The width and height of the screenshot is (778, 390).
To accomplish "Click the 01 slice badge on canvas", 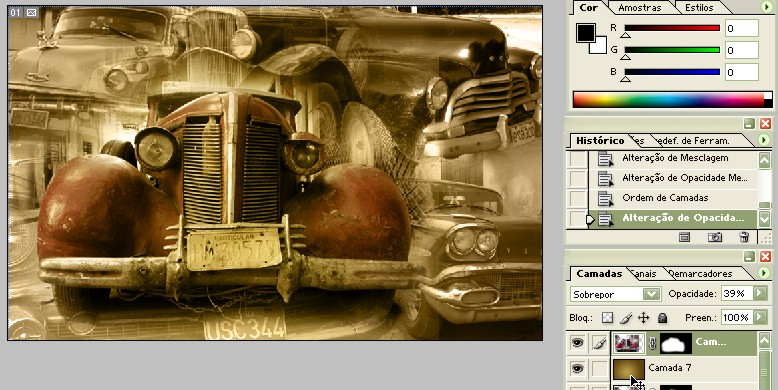I will [16, 12].
